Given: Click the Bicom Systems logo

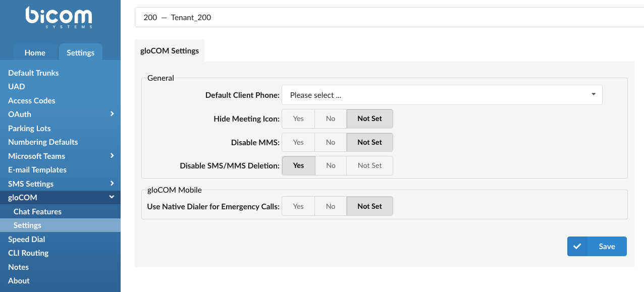Looking at the screenshot, I should (59, 17).
